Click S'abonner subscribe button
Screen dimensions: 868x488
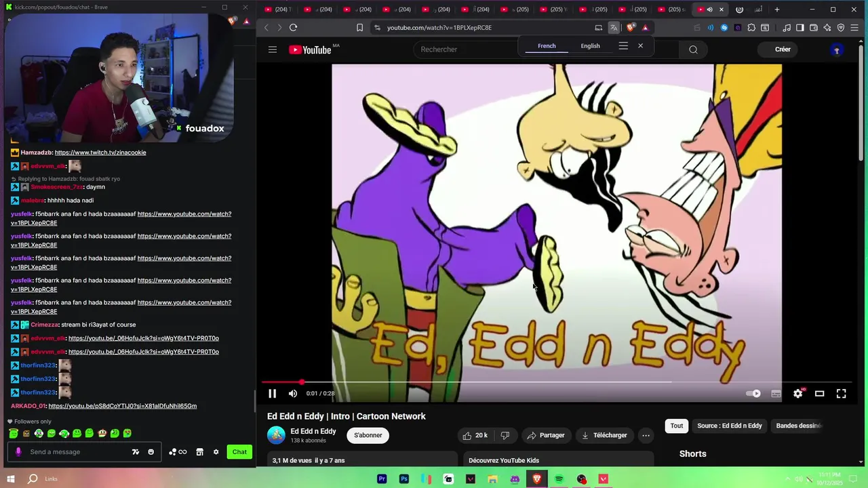[368, 435]
